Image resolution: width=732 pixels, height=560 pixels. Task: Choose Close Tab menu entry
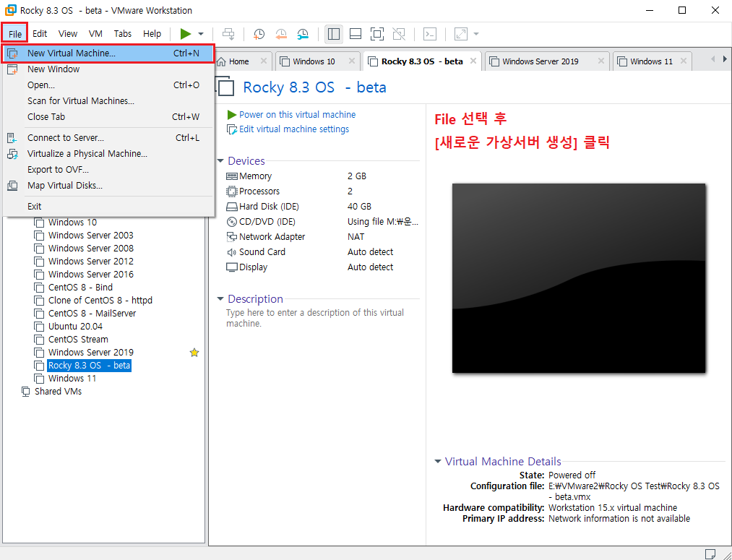pos(108,116)
